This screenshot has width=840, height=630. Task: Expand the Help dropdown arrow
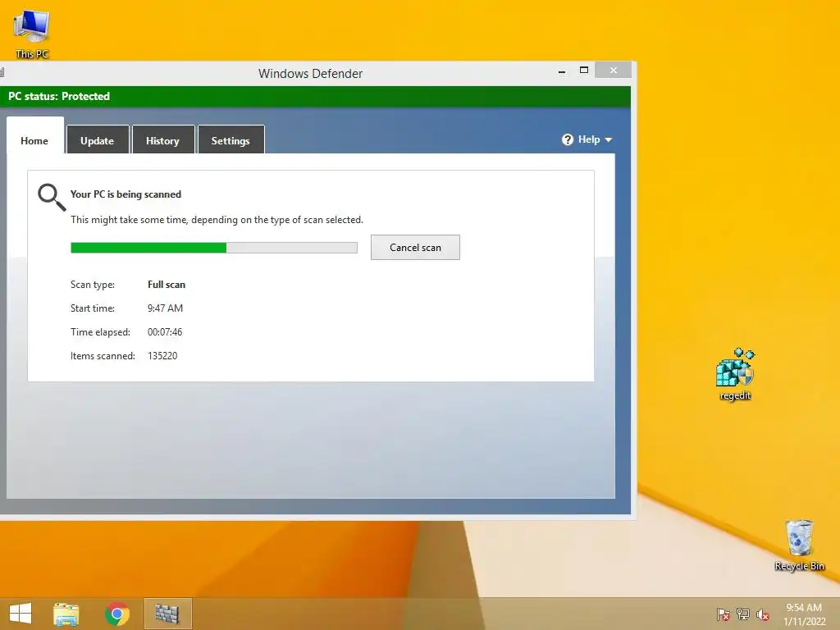coord(608,139)
